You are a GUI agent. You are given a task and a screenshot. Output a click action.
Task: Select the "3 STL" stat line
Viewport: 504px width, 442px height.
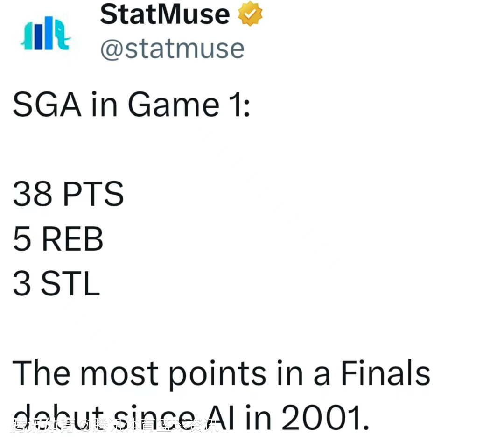(x=56, y=284)
